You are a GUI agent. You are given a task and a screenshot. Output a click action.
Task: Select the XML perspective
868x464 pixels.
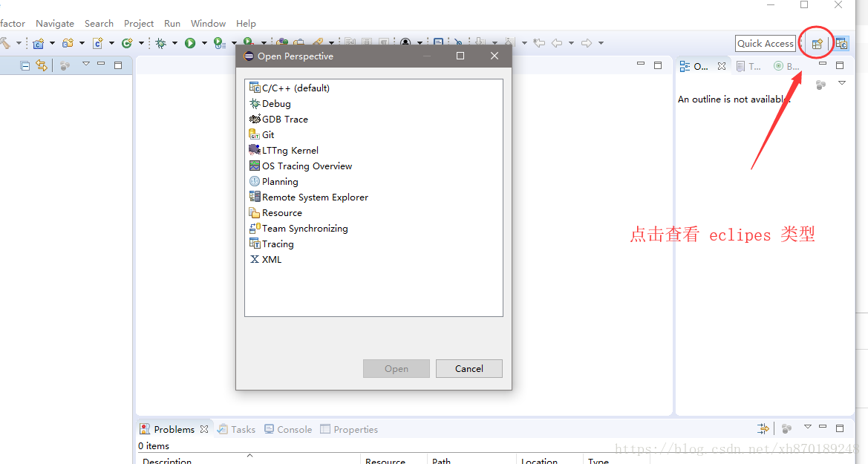[x=266, y=259]
